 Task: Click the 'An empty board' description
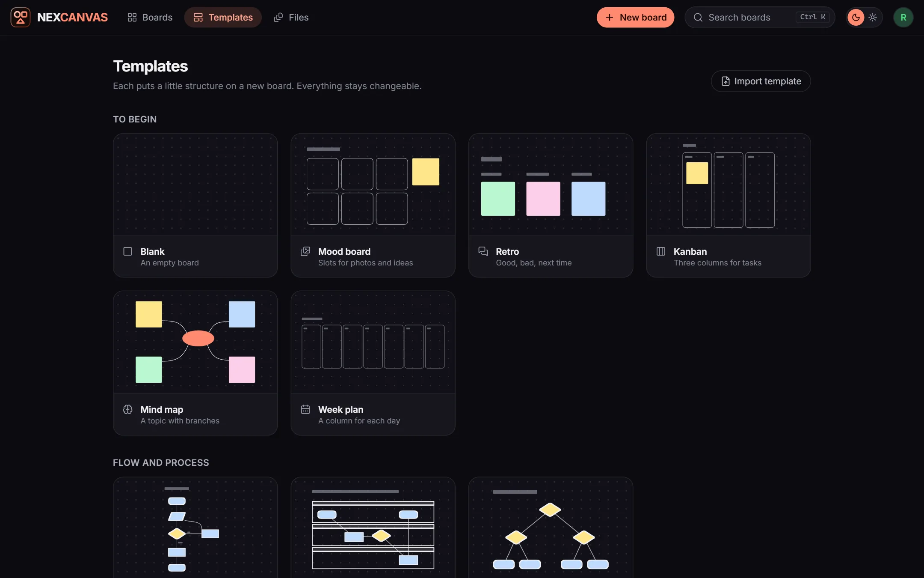coord(169,263)
